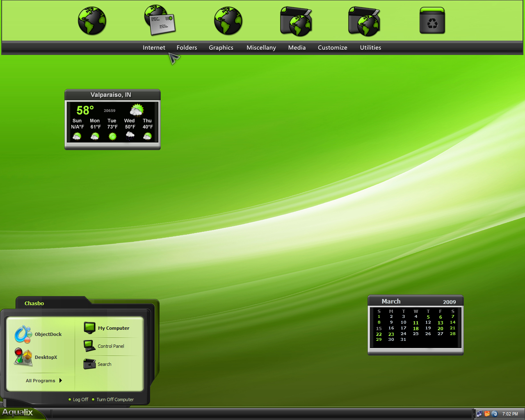Open the first globe icon in dock
The width and height of the screenshot is (525, 420).
tap(92, 21)
